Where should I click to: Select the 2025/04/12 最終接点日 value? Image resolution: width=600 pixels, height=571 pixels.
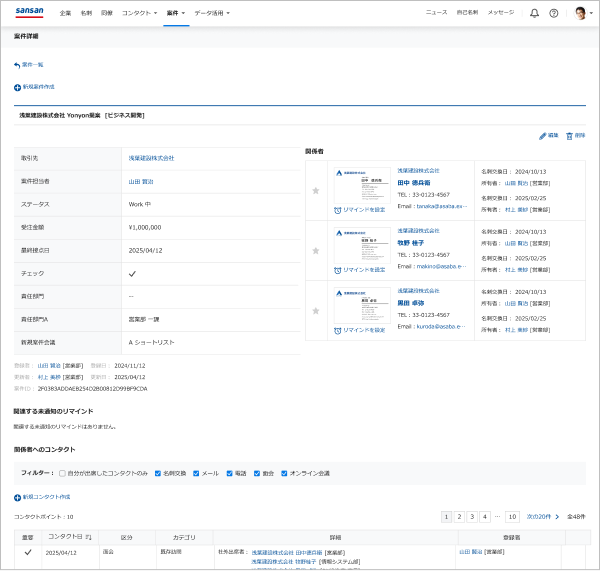tap(145, 250)
